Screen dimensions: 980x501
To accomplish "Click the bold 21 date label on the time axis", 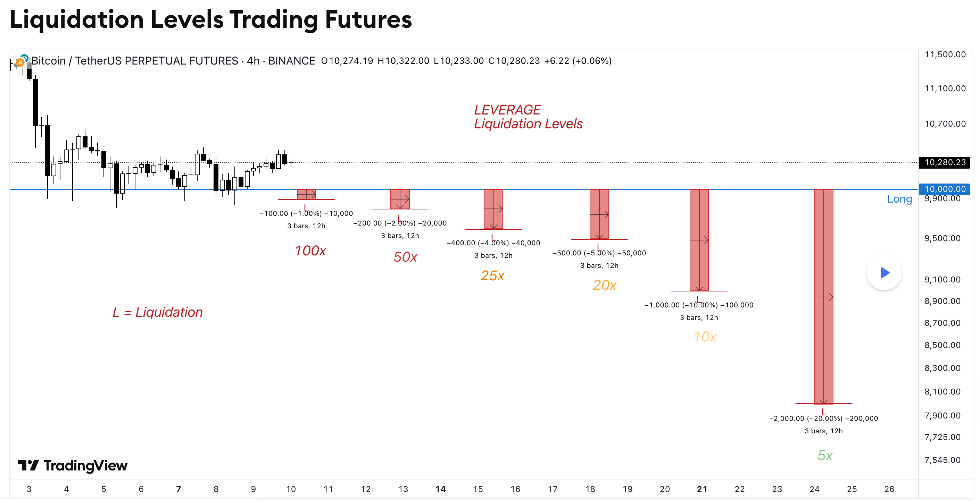I will coord(702,490).
